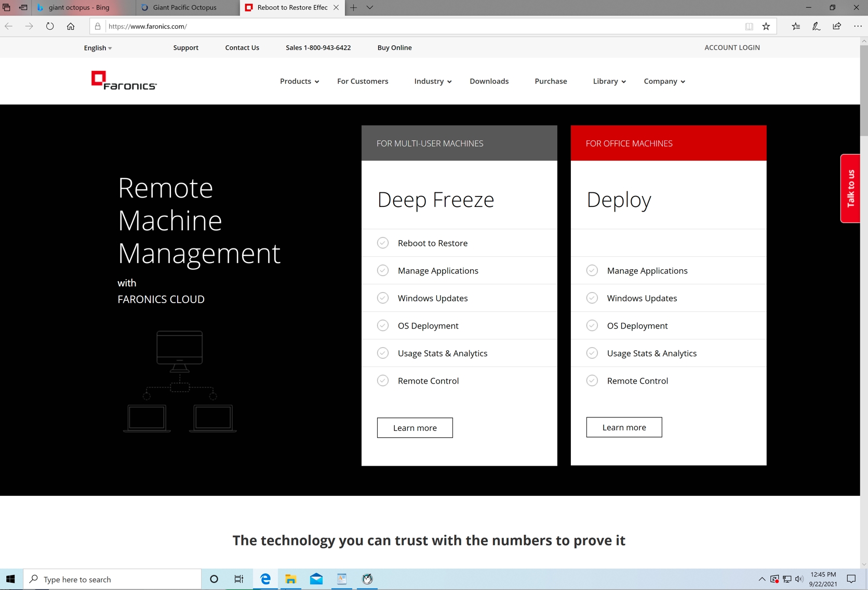Open the ACCOUNT LOGIN link

(731, 47)
